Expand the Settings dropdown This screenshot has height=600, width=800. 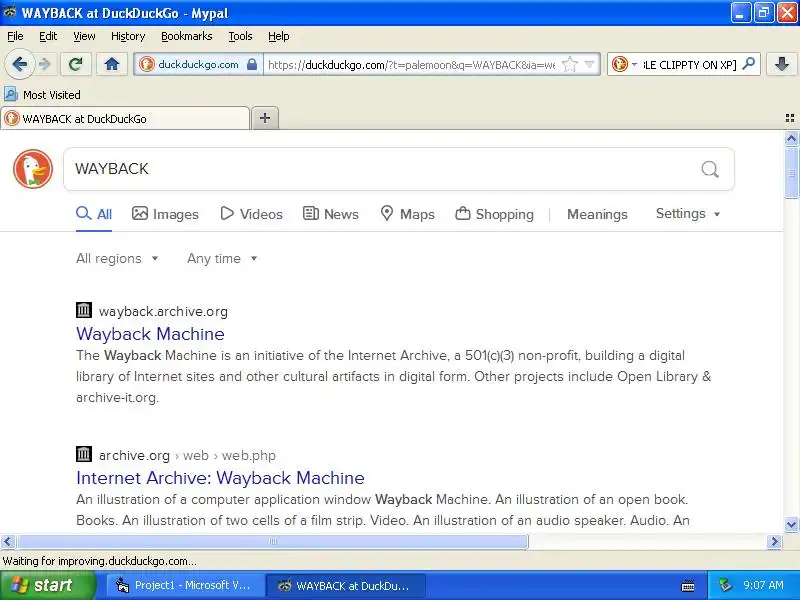[x=688, y=214]
